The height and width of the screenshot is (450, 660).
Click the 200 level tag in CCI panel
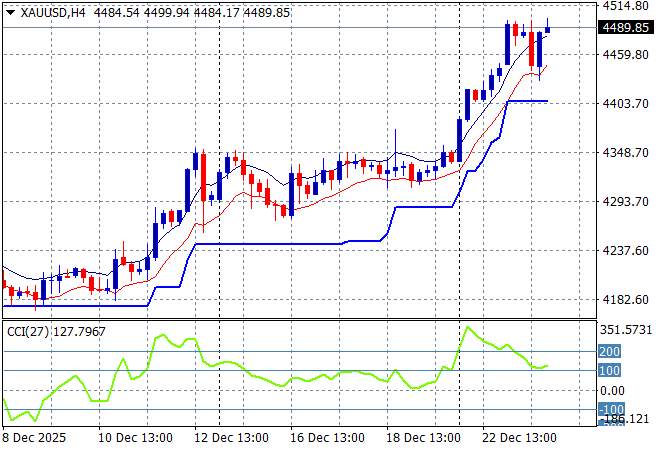[x=611, y=352]
